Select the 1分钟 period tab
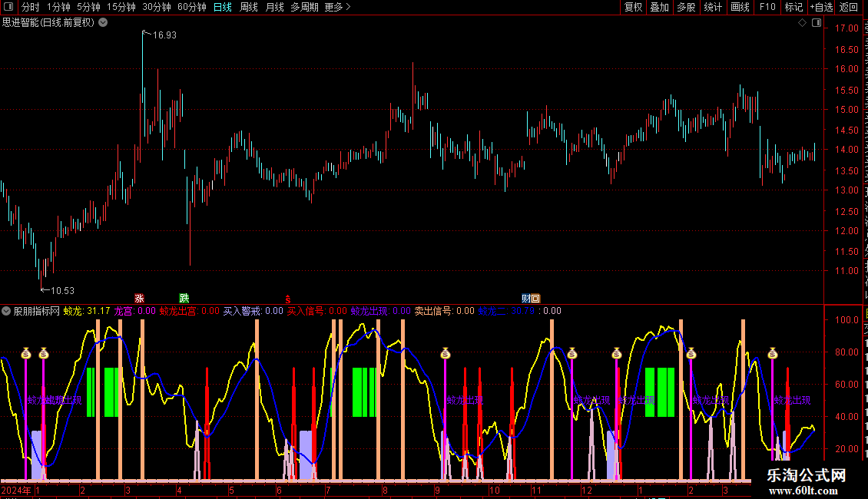 (58, 7)
